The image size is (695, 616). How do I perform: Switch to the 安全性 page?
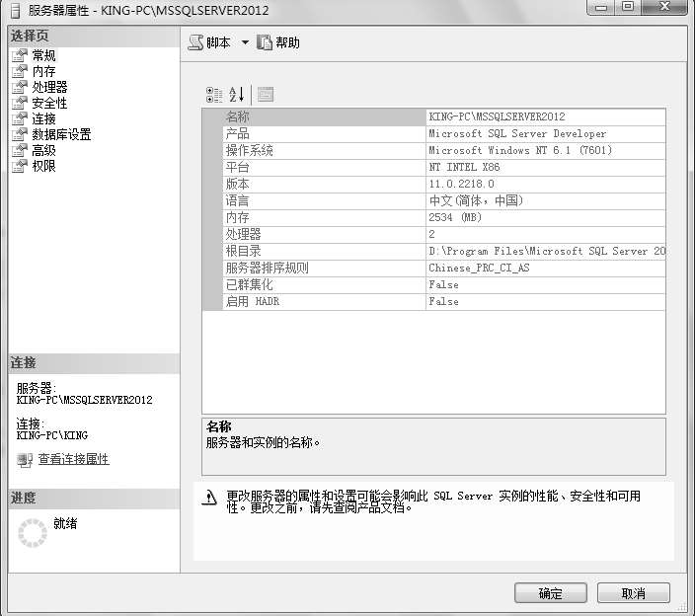[49, 103]
